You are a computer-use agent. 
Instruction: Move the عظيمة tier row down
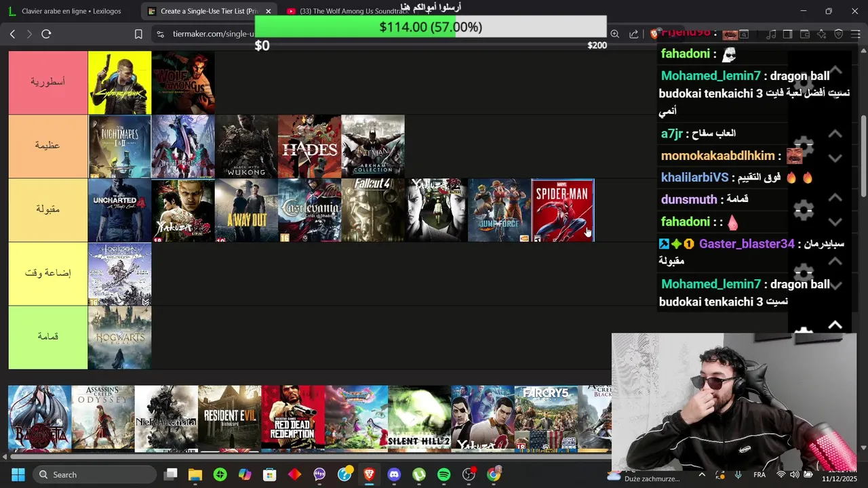[x=835, y=158]
